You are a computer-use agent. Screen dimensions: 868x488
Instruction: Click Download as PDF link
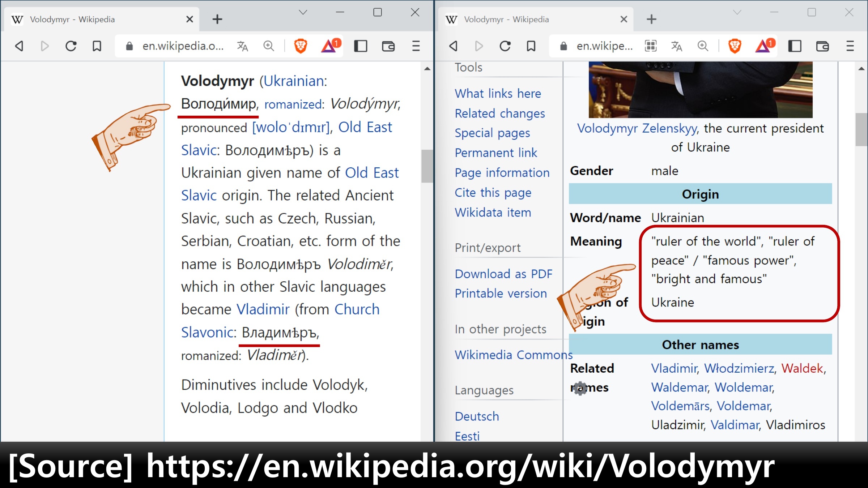coord(503,274)
